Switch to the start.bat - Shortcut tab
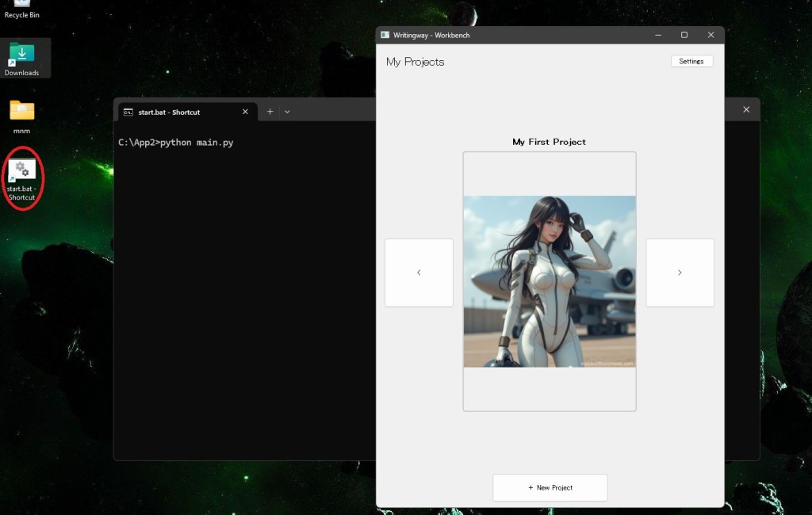 click(x=169, y=113)
